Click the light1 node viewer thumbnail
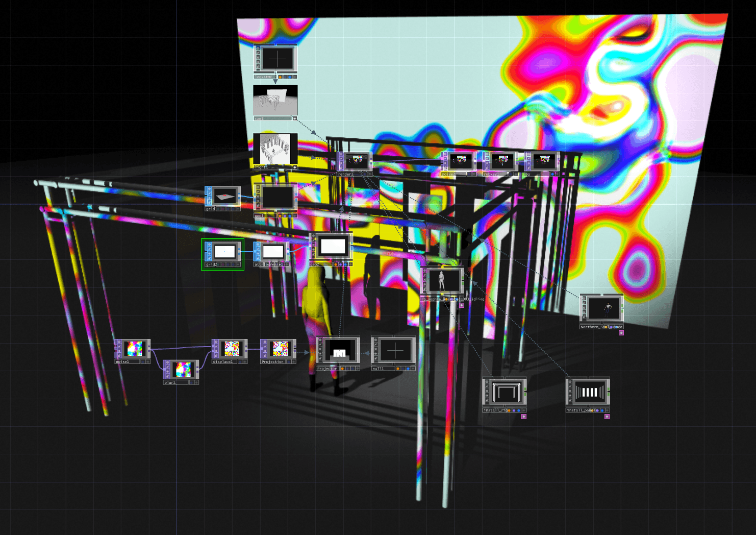756x535 pixels. [x=275, y=149]
